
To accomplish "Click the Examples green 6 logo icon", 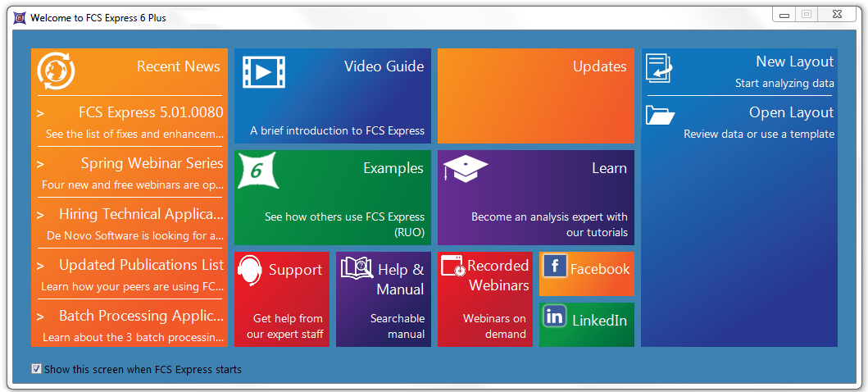I will (257, 171).
